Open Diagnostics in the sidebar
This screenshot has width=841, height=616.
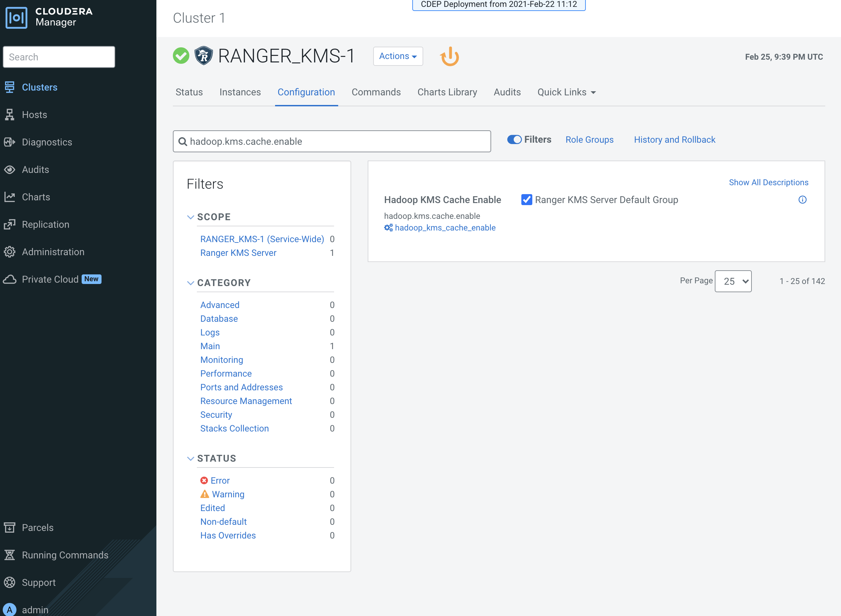[47, 142]
